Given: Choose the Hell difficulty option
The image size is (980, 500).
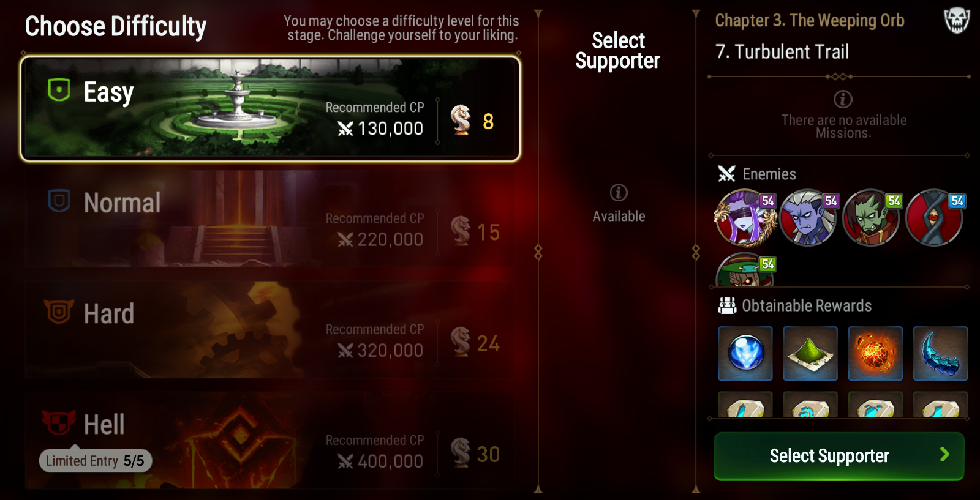Looking at the screenshot, I should 270,441.
